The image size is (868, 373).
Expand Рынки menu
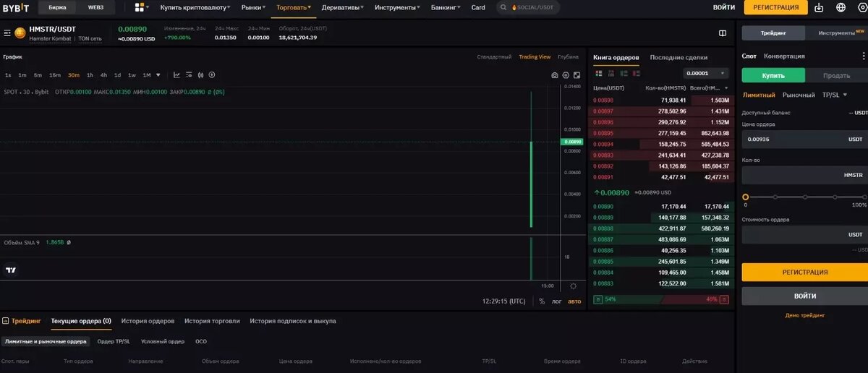coord(253,7)
